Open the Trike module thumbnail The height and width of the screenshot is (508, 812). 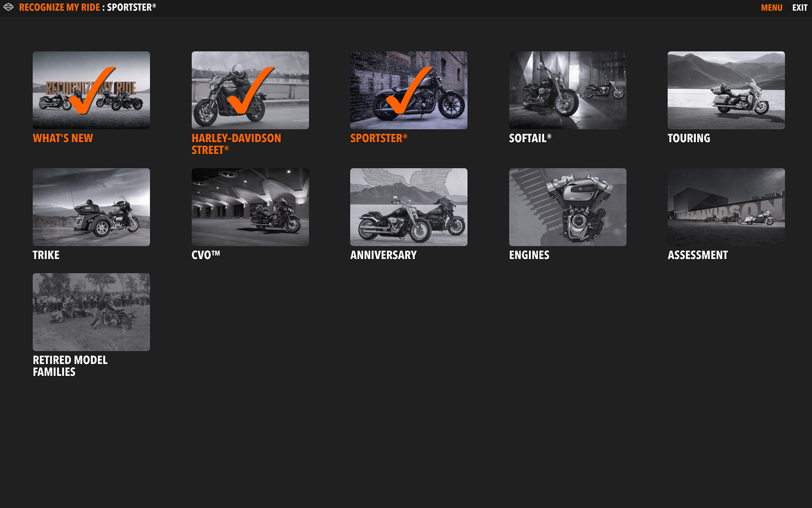(x=91, y=207)
